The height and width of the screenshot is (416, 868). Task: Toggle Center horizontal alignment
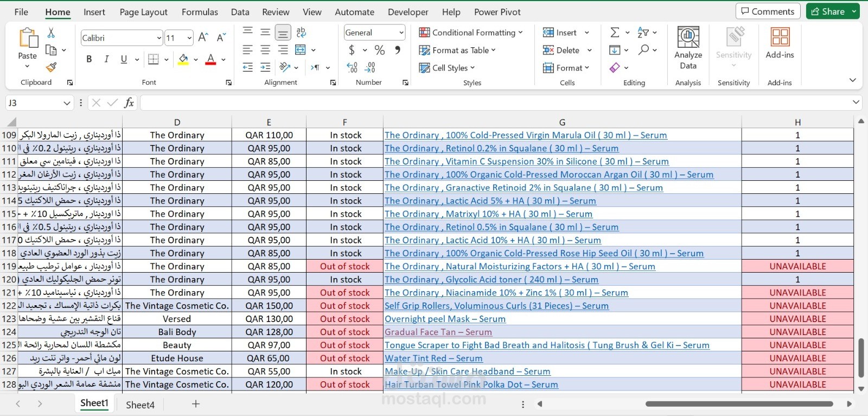[x=265, y=50]
